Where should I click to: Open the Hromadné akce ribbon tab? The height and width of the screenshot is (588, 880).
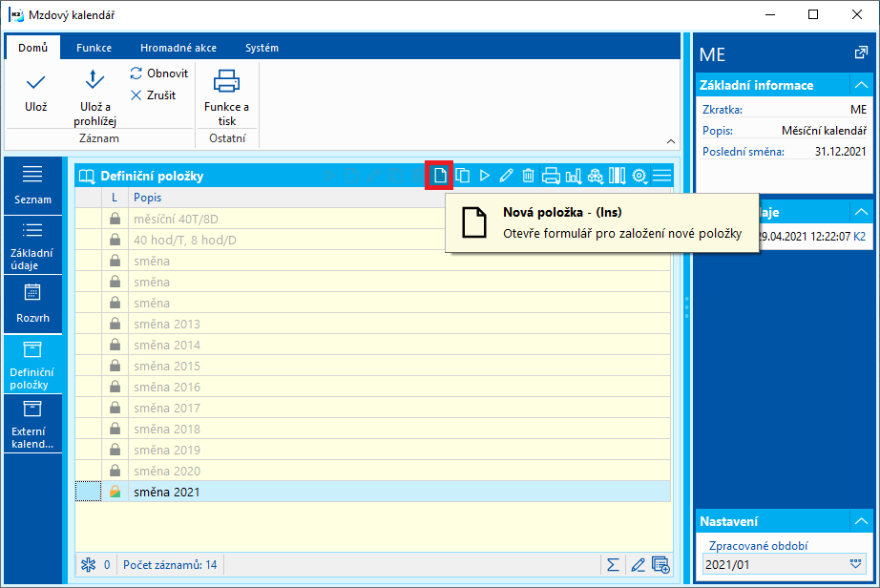point(178,48)
